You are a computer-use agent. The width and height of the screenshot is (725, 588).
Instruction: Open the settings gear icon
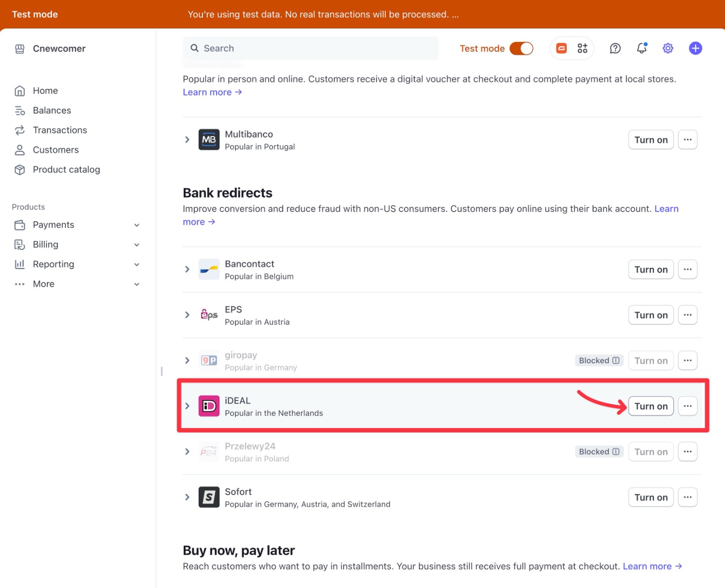(668, 48)
